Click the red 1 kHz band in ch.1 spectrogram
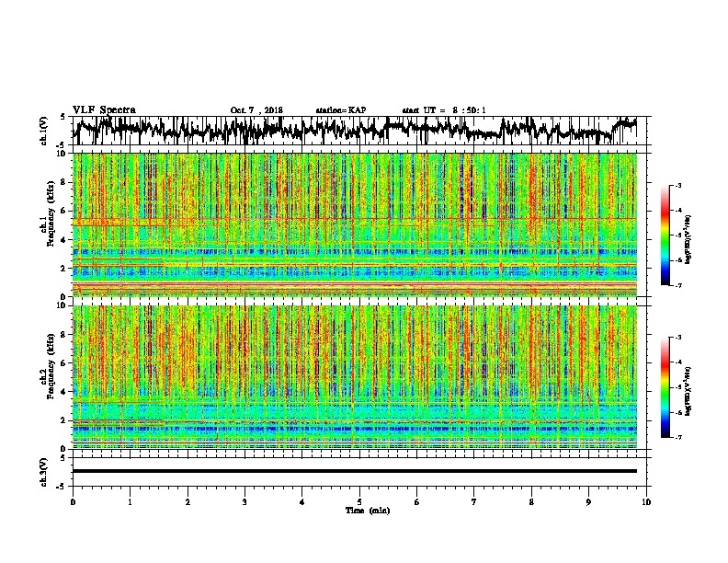The width and height of the screenshot is (728, 563). pyautogui.click(x=355, y=282)
